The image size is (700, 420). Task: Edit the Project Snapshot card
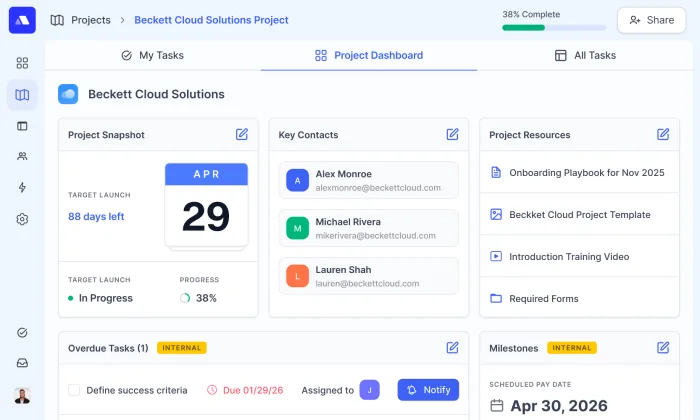242,134
